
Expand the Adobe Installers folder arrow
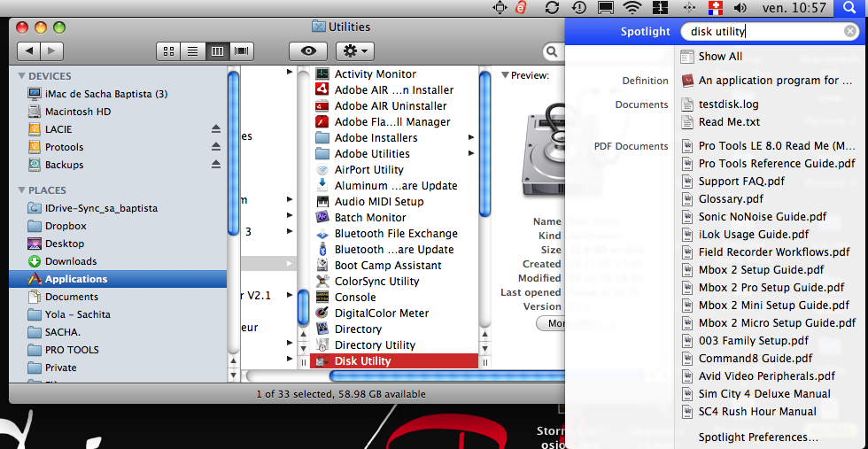(x=471, y=137)
